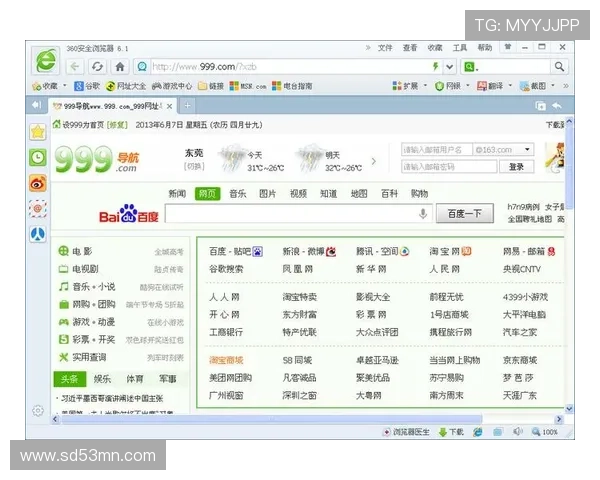Viewport: 600px width, 480px height.
Task: Open browser doctor in status bar
Action: 406,432
